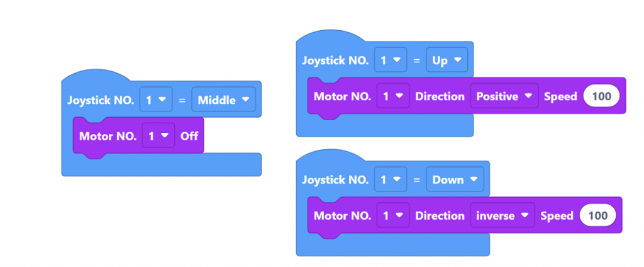The width and height of the screenshot is (644, 267).
Task: Expand the Up joystick position dropdown
Action: coord(447,60)
